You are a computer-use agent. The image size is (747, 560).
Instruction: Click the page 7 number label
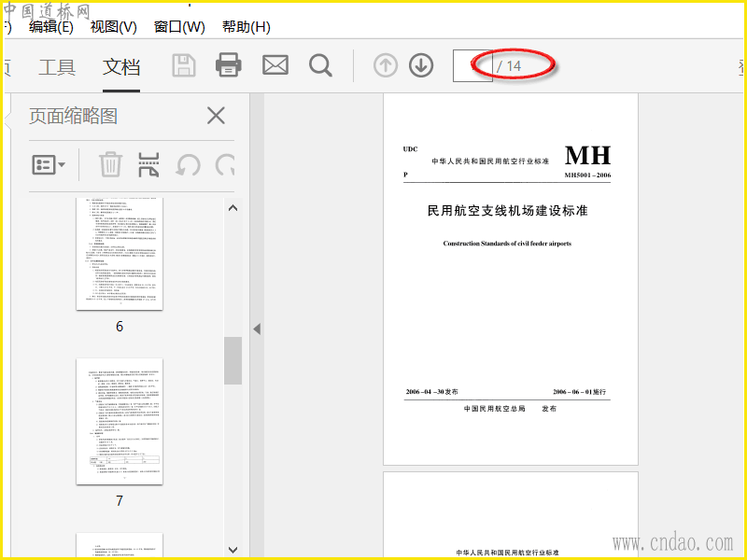point(120,501)
